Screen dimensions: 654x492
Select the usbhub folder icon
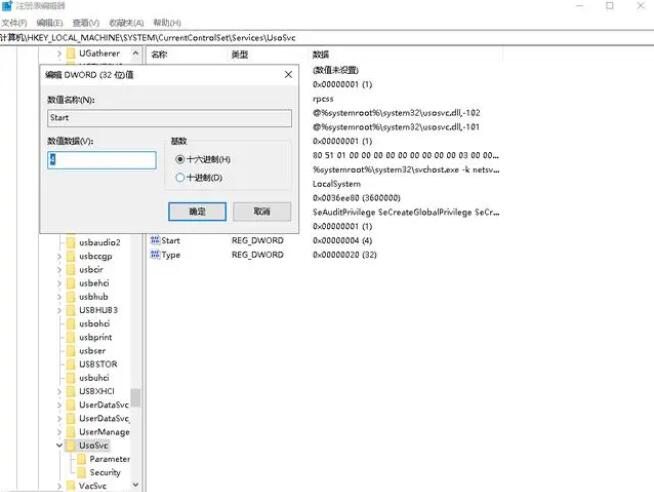[x=71, y=297]
